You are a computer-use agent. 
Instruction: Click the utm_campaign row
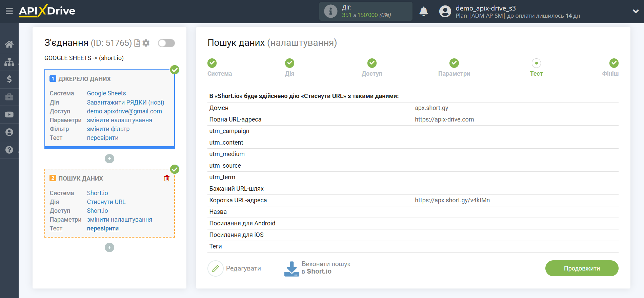click(x=413, y=131)
